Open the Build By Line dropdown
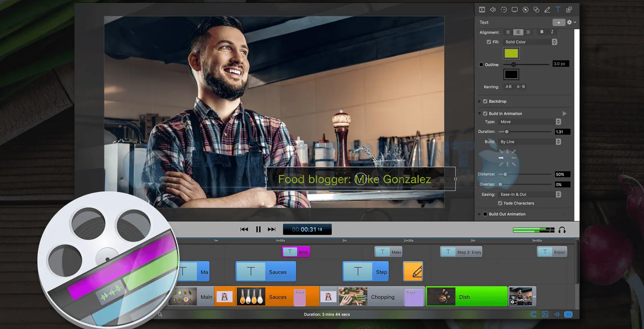The height and width of the screenshot is (329, 644). click(x=530, y=142)
